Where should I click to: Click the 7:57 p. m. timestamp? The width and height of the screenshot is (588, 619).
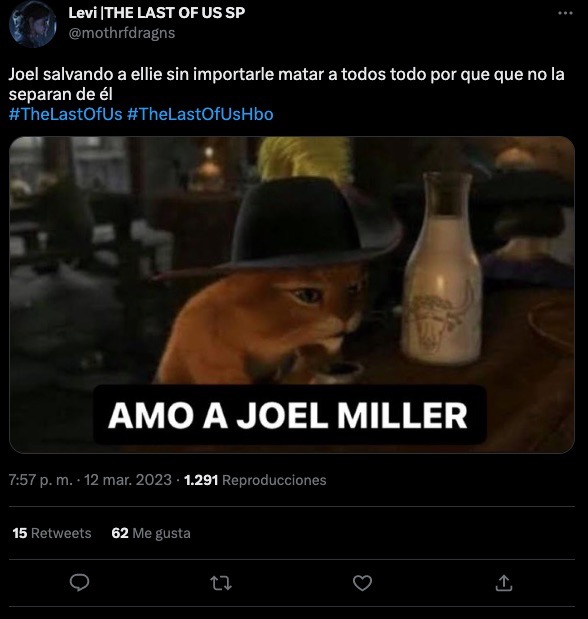tap(41, 480)
